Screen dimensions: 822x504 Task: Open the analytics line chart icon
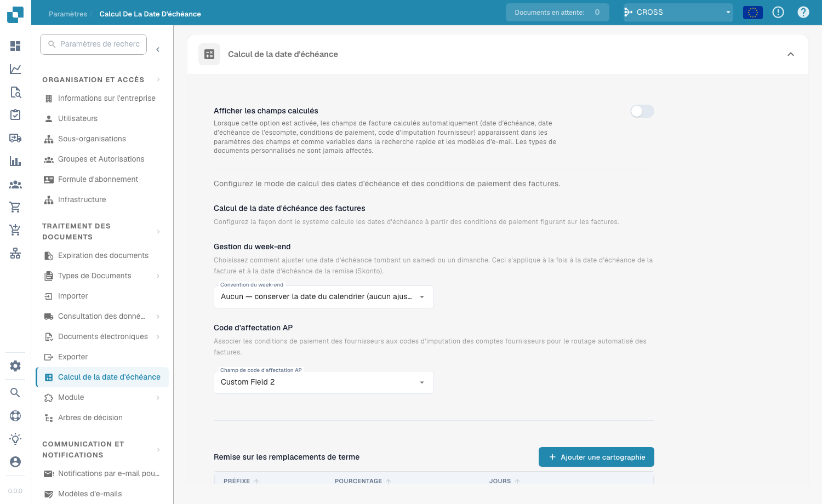coord(15,69)
